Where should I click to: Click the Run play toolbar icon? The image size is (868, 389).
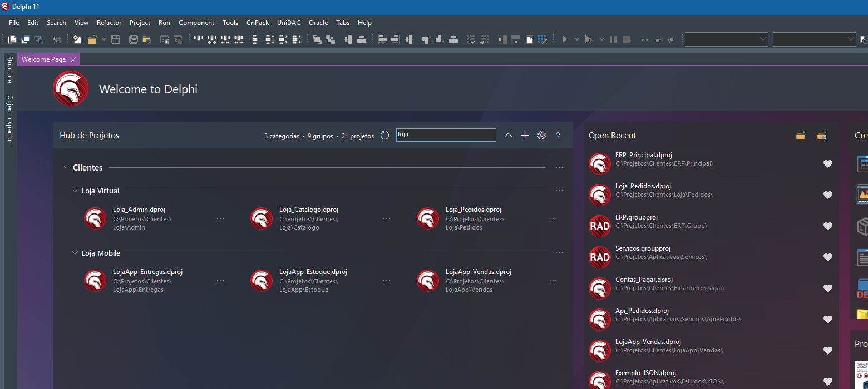tap(564, 39)
